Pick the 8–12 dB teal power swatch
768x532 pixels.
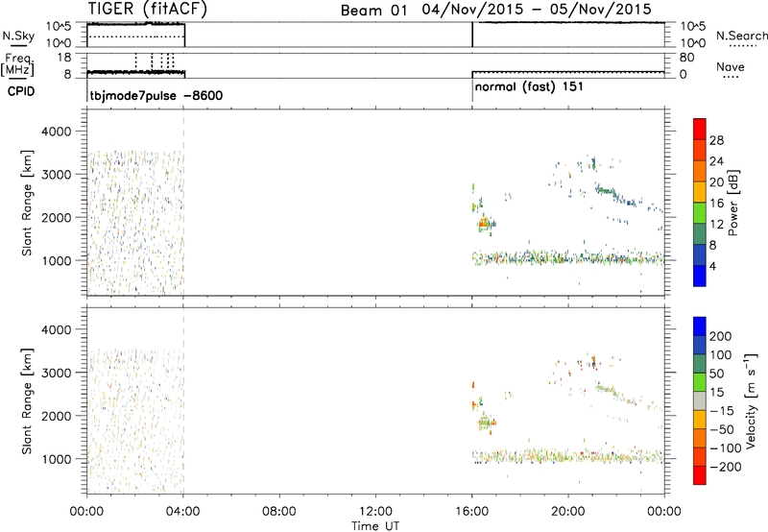click(x=700, y=234)
